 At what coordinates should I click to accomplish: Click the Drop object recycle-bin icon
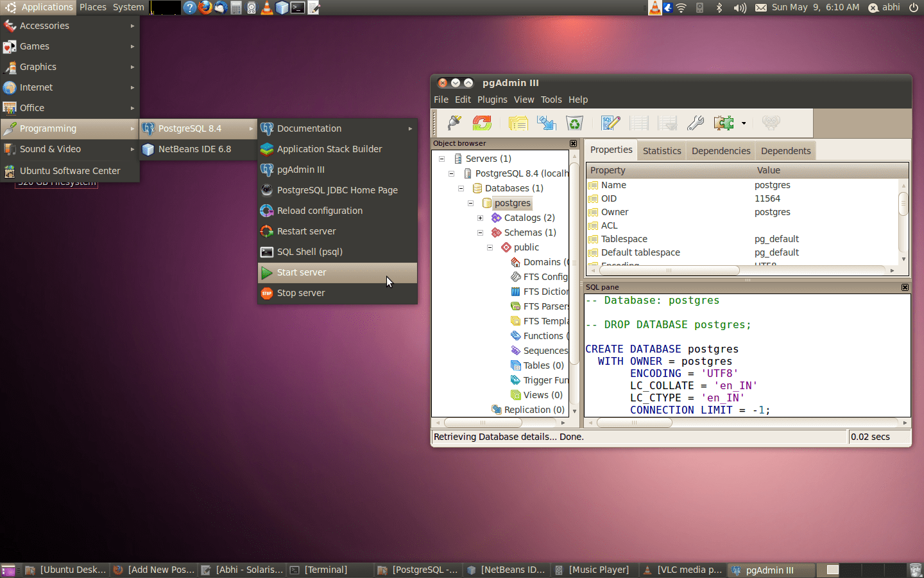click(x=574, y=123)
